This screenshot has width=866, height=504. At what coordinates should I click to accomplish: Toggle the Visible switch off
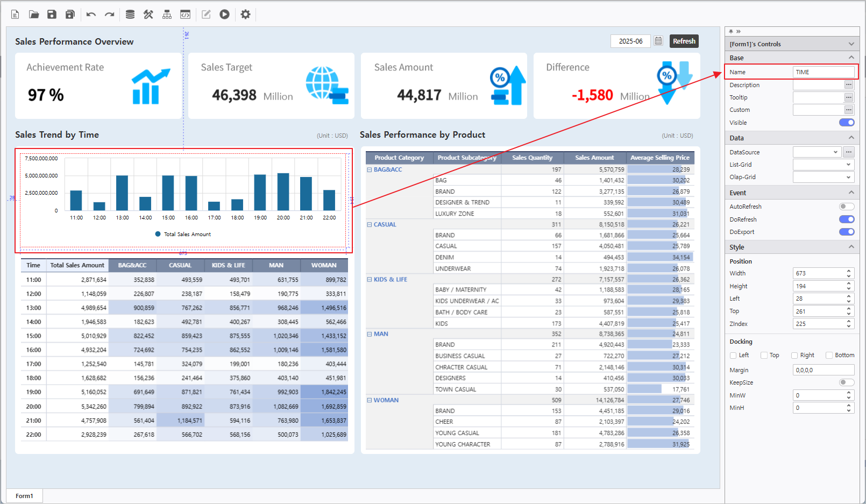(x=847, y=123)
